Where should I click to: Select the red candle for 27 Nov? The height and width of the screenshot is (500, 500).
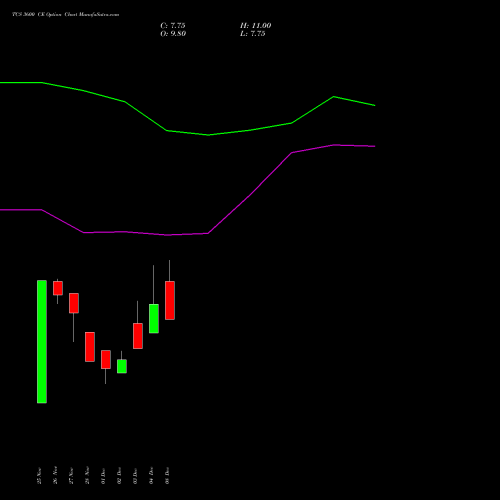click(x=74, y=303)
